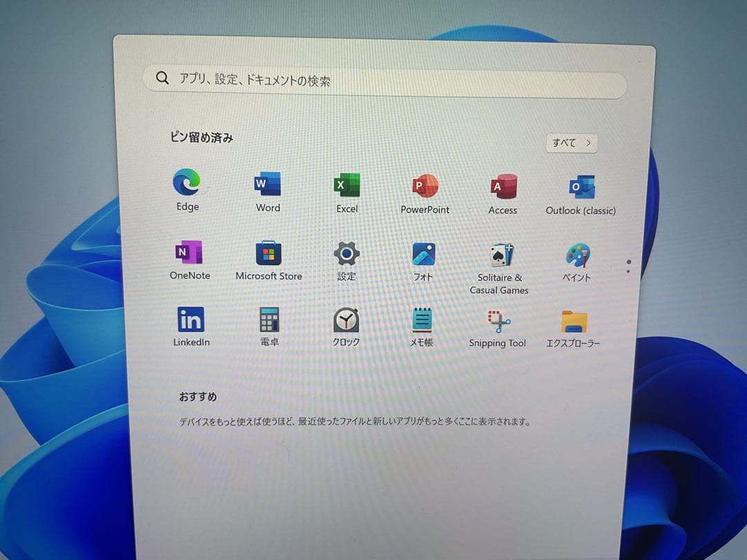Viewport: 747px width, 560px height.
Task: Open the Access database app
Action: 503,187
